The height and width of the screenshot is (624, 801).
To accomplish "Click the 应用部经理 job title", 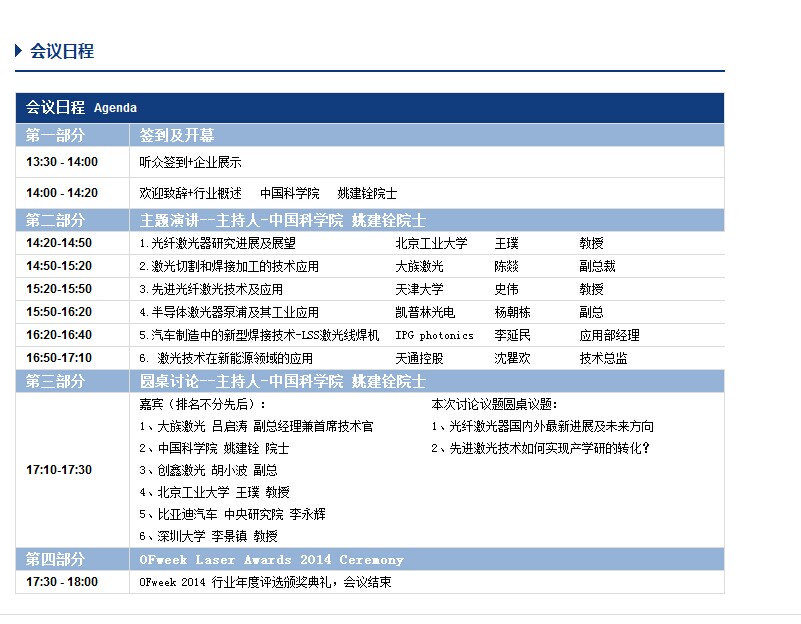I will point(609,335).
